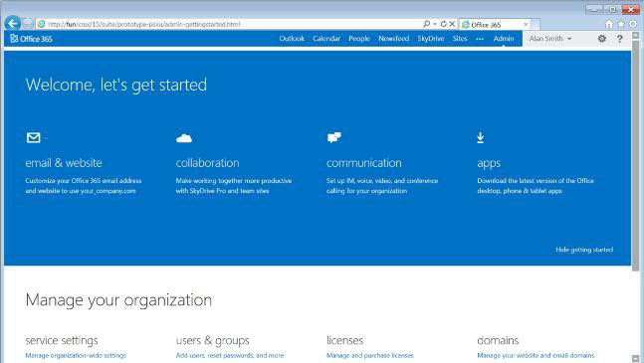This screenshot has width=644, height=363.
Task: Click the domains heading
Action: click(498, 340)
